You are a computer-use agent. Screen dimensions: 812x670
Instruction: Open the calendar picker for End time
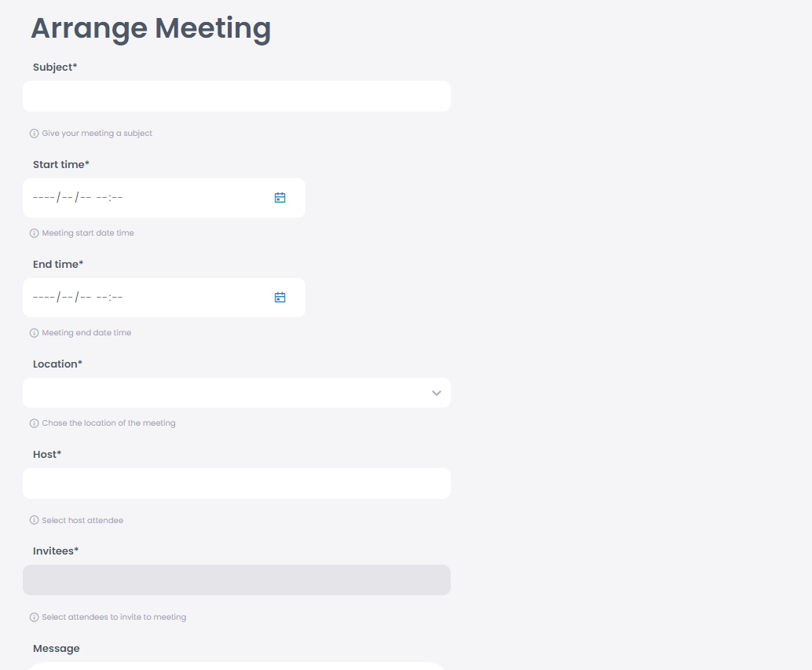tap(280, 297)
